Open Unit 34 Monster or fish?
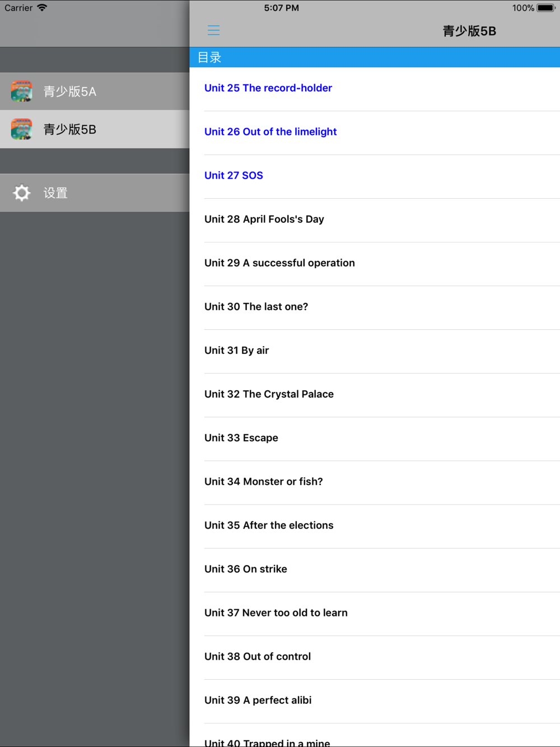This screenshot has height=747, width=560. (263, 481)
